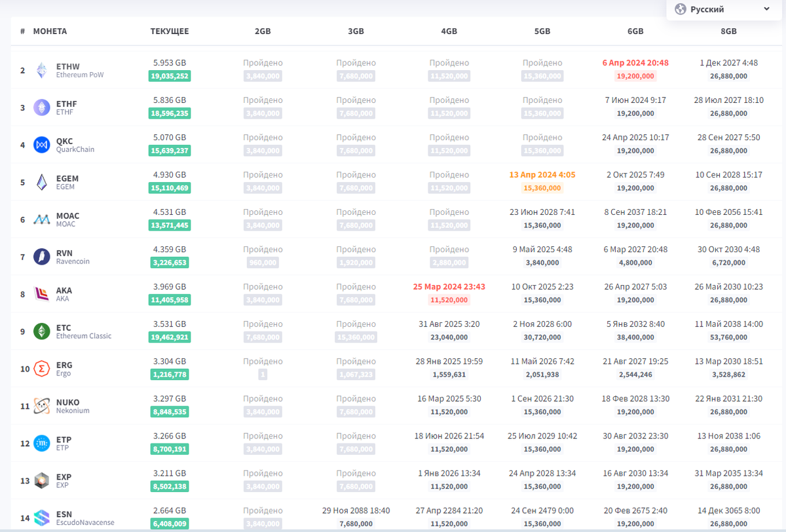The width and height of the screenshot is (786, 532).
Task: Click the ТЕКУЩЕЕ column header
Action: tap(170, 31)
